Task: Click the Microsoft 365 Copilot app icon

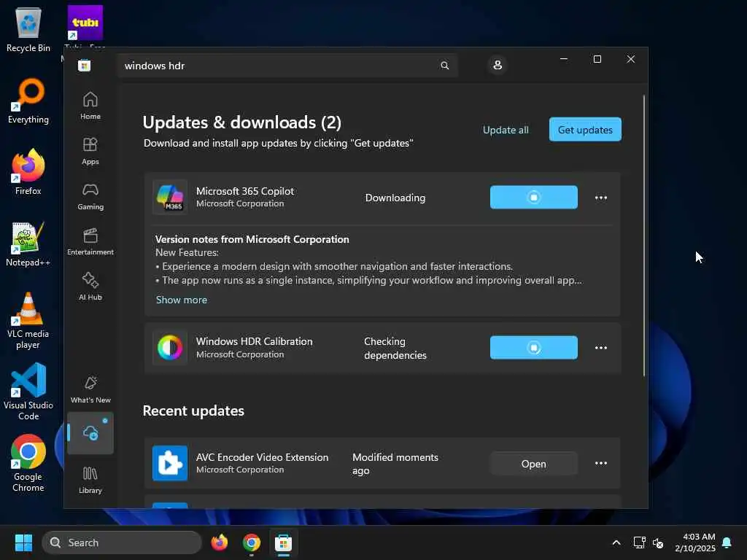Action: (x=170, y=197)
